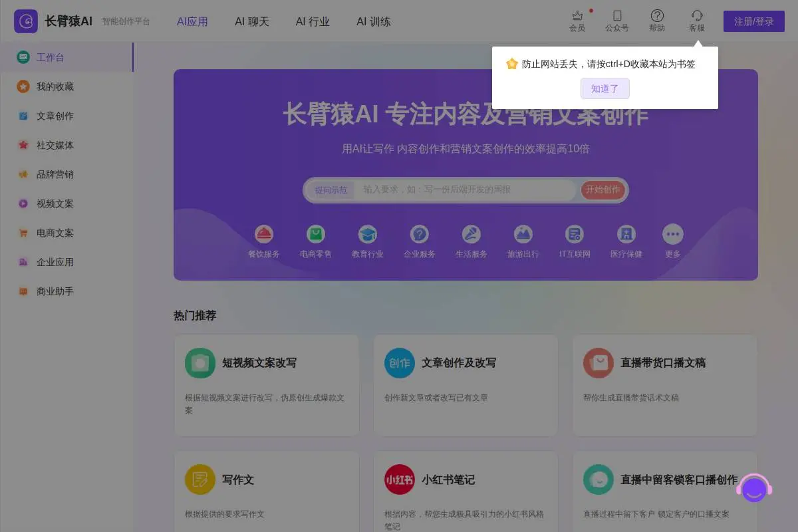798x532 pixels.
Task: Switch to the AI应用 top tab
Action: tap(192, 21)
